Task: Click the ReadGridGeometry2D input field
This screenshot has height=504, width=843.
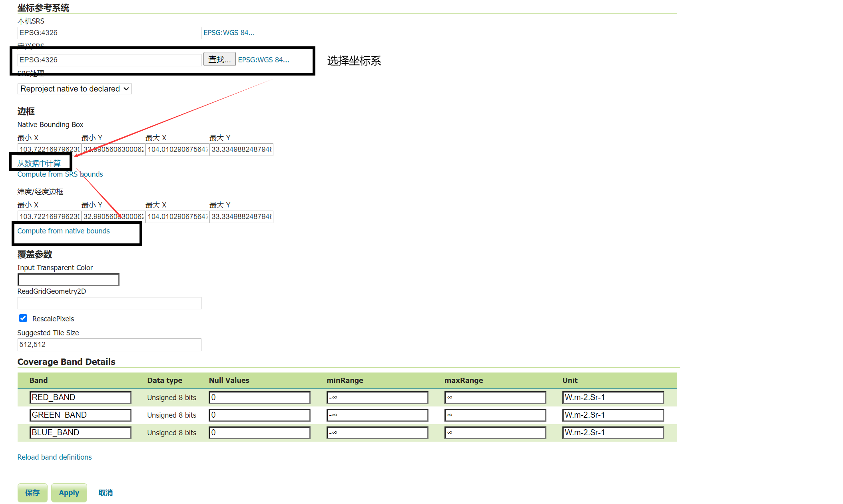Action: tap(109, 303)
